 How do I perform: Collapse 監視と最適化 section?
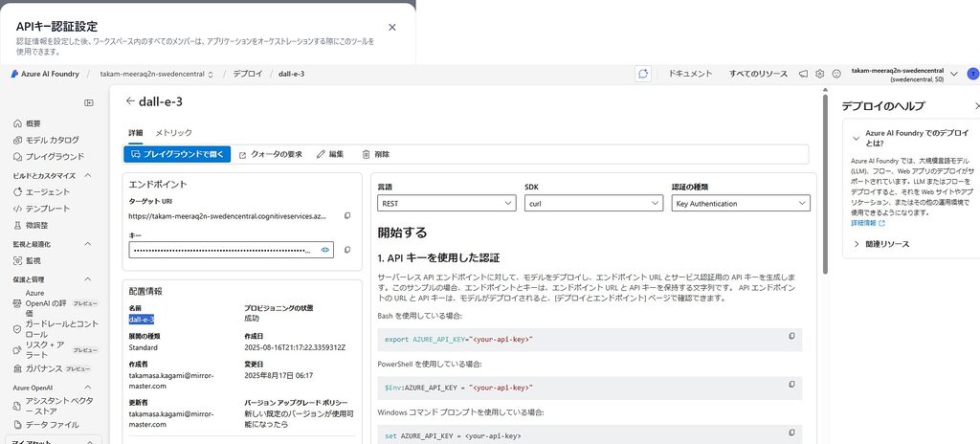(x=87, y=244)
